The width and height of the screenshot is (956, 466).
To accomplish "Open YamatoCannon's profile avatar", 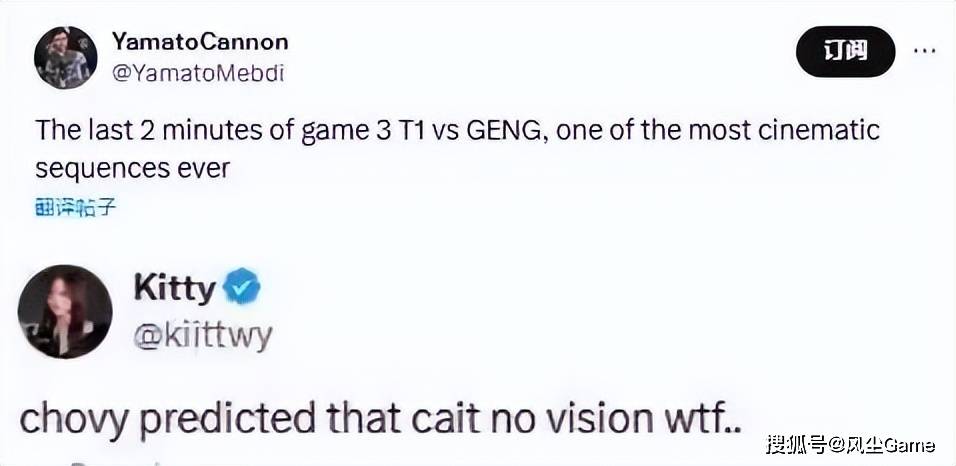I will click(65, 57).
